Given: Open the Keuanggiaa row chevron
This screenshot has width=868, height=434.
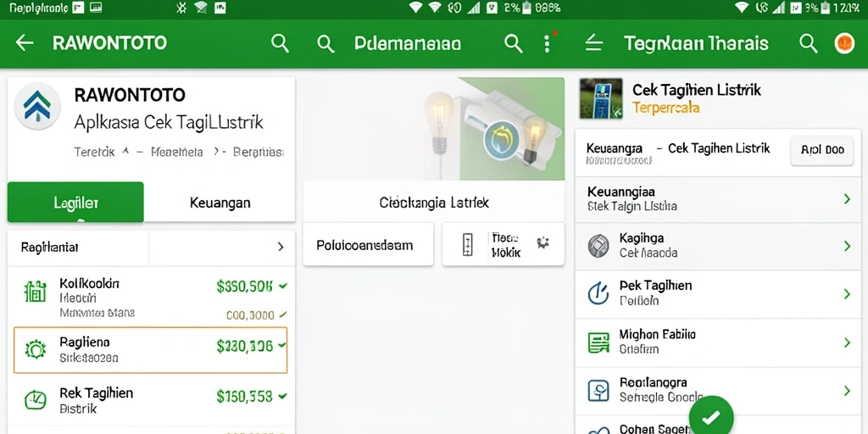Looking at the screenshot, I should [847, 198].
